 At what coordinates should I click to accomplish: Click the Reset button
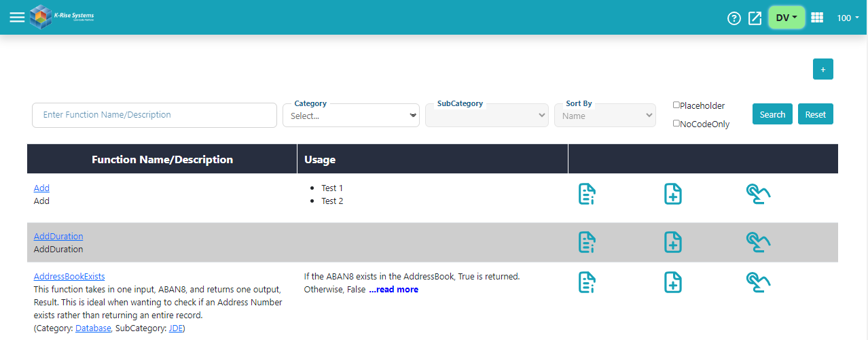click(815, 114)
